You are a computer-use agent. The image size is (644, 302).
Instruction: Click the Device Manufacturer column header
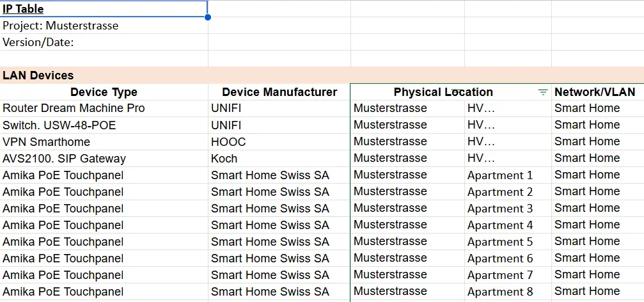pos(279,92)
